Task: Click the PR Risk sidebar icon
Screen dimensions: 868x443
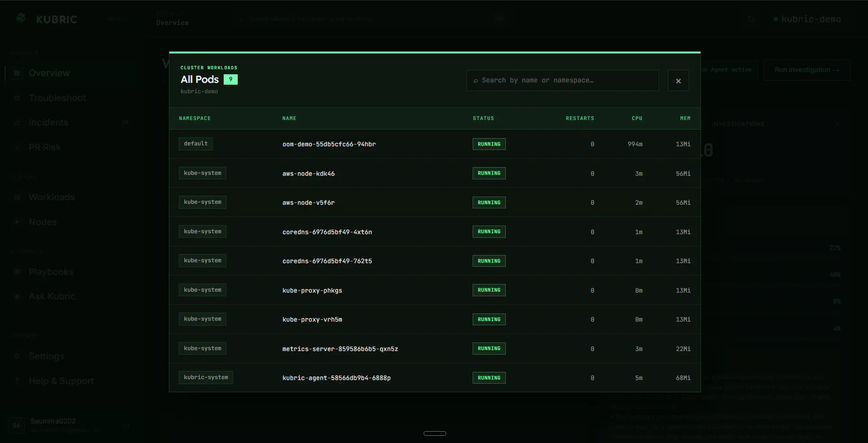Action: click(x=17, y=147)
